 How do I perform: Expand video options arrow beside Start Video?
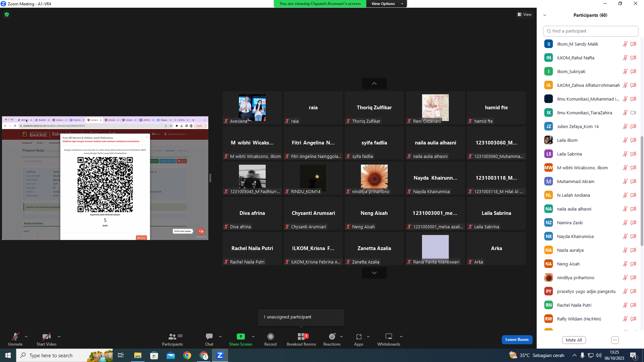pyautogui.click(x=59, y=337)
